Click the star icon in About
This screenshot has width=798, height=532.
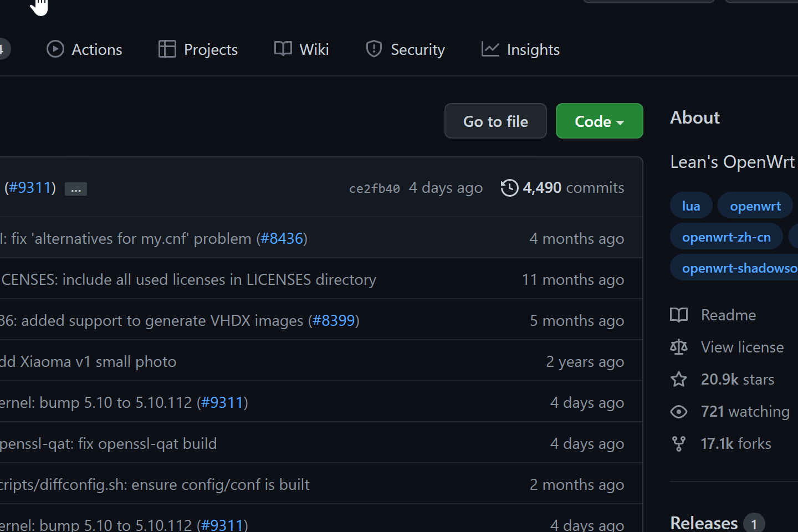[x=679, y=379]
